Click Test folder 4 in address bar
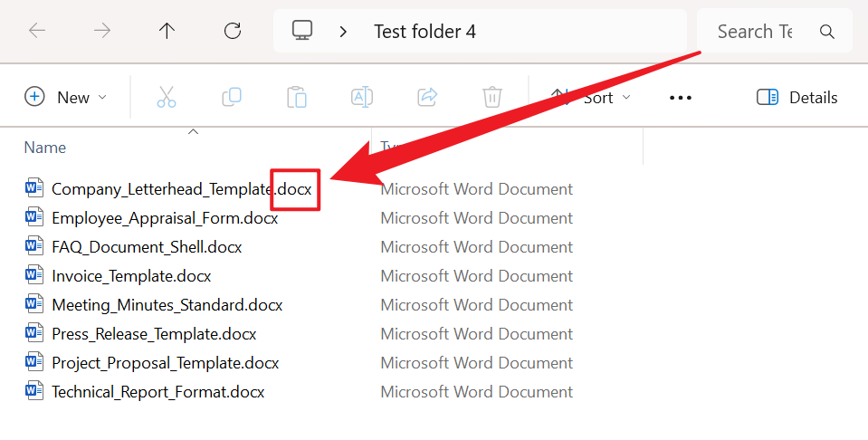The height and width of the screenshot is (440, 868). tap(424, 32)
